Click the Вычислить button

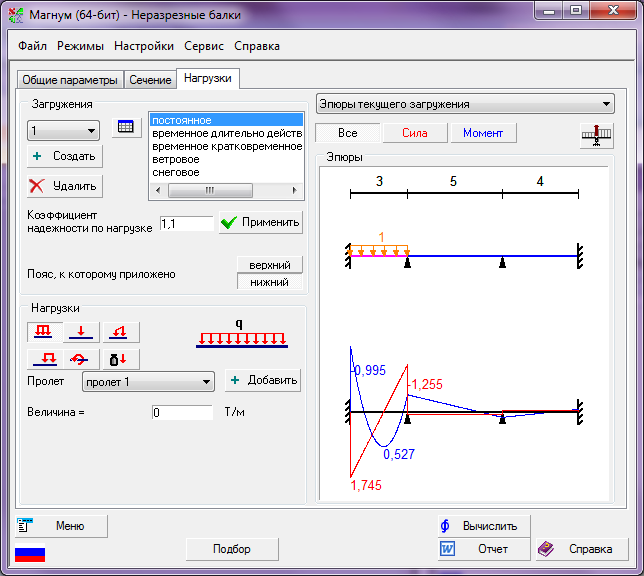483,526
